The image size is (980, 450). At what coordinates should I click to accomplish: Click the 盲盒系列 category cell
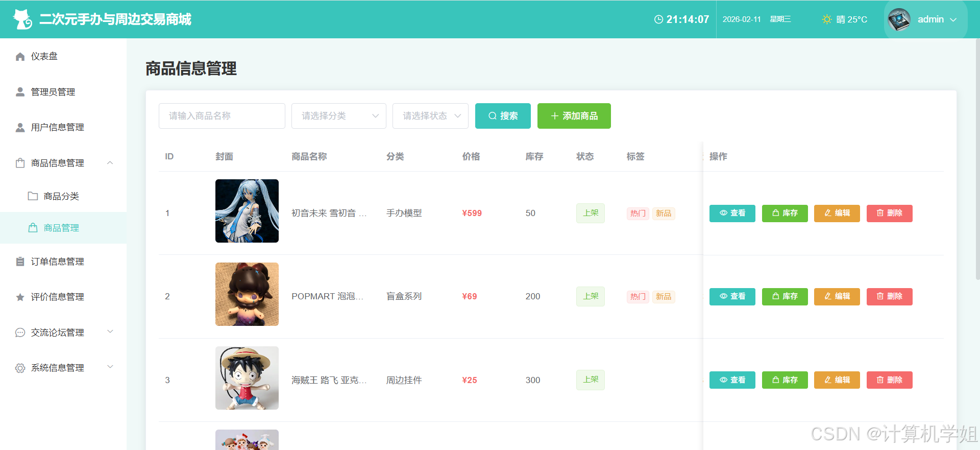point(404,296)
